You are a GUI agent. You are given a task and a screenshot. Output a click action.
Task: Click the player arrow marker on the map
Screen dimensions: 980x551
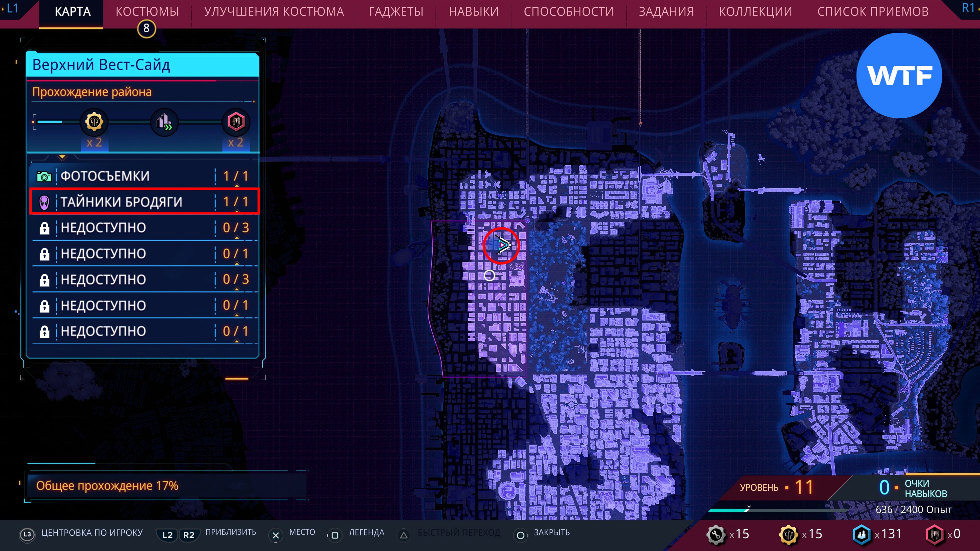[x=503, y=245]
